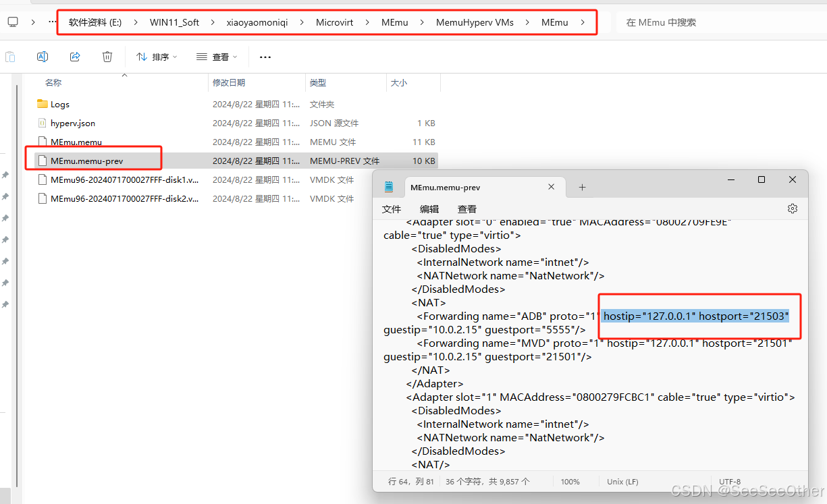827x504 pixels.
Task: Click the Unix (LF) line ending status
Action: coord(623,482)
